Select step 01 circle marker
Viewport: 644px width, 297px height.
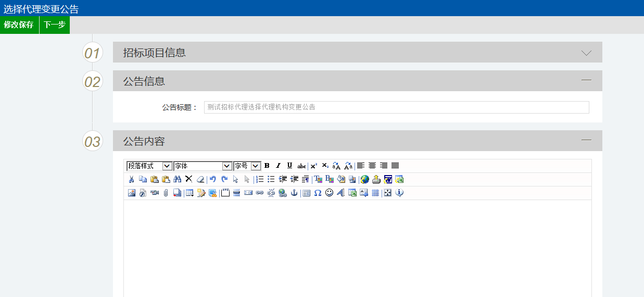coord(93,53)
